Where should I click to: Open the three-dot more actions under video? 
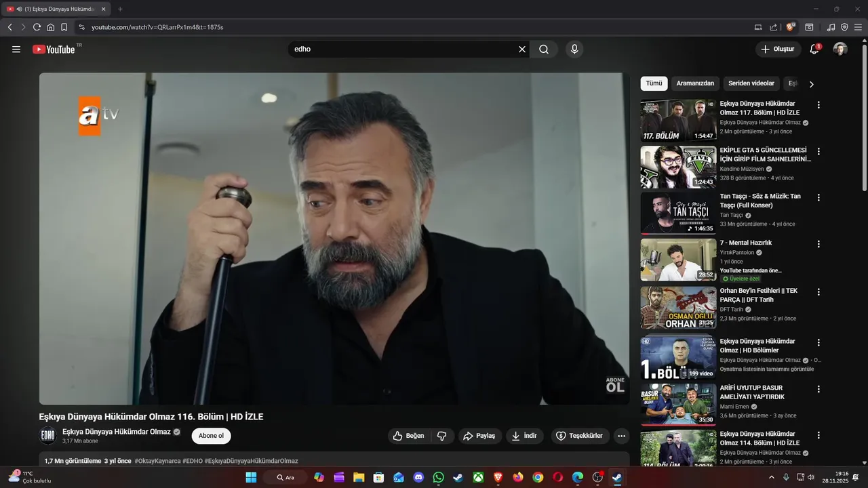[x=622, y=436]
